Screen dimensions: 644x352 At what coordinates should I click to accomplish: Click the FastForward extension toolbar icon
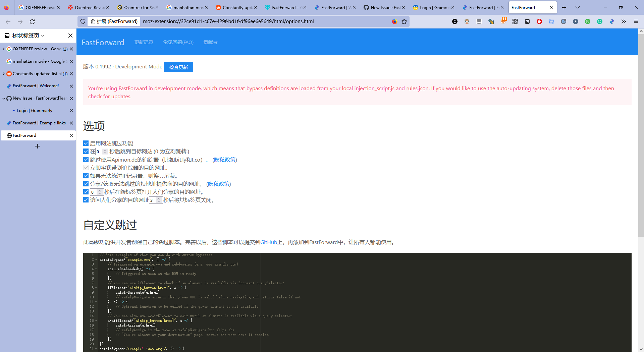click(x=612, y=21)
